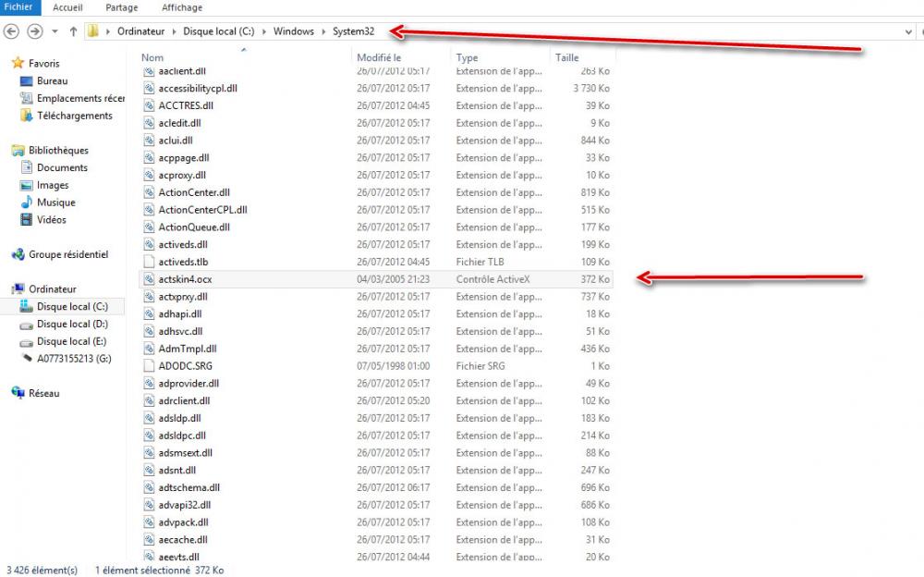Click Disque local (C:) drive icon
Viewport: 924px width, 577px height.
coord(26,306)
